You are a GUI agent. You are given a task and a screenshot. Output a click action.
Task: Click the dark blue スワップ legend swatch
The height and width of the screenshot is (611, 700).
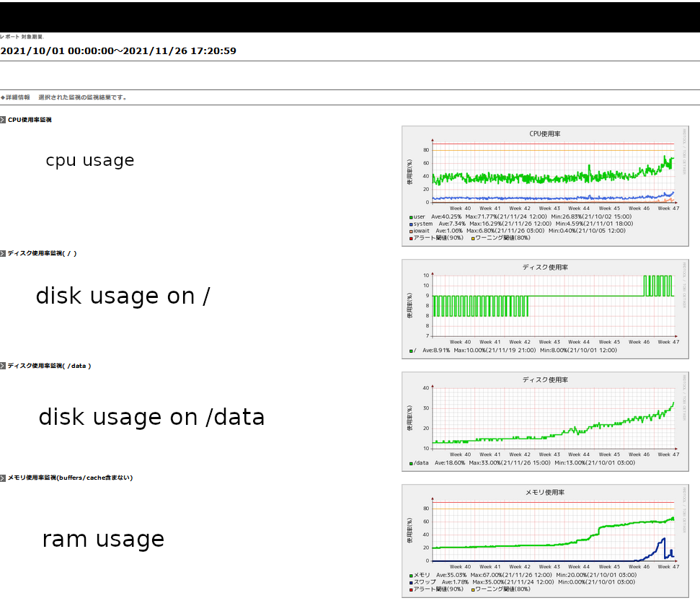coord(411,583)
